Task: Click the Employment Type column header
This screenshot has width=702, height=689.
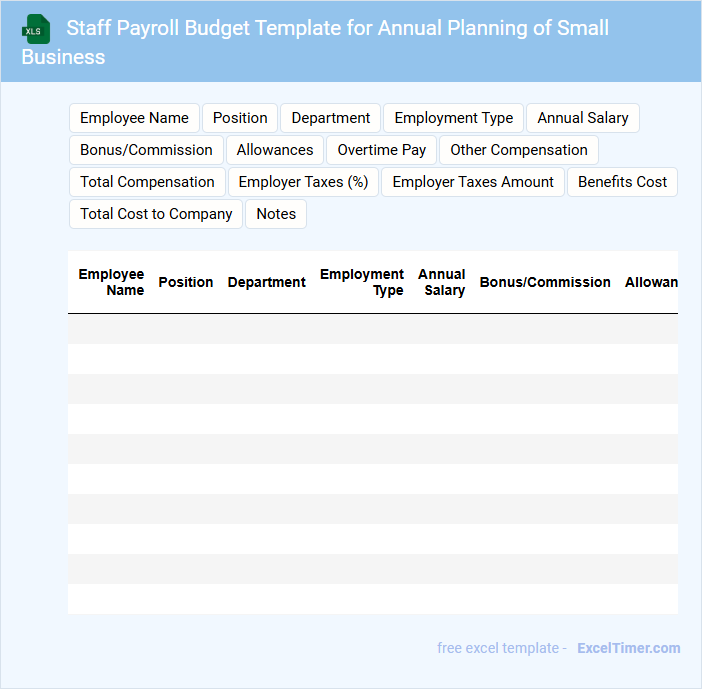Action: 362,282
